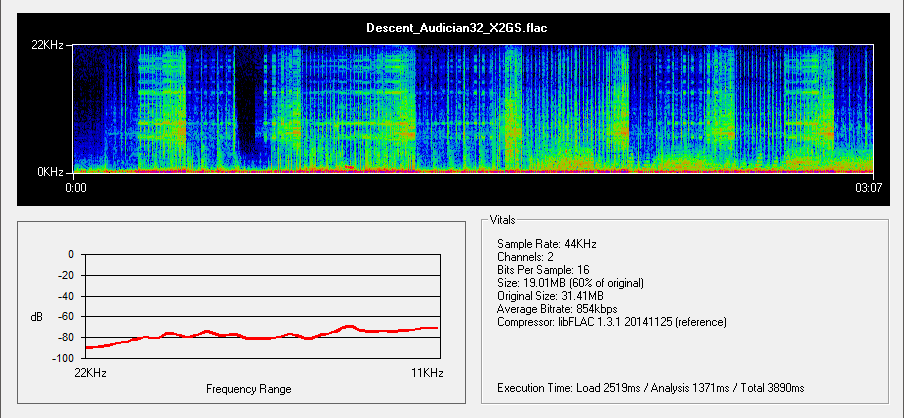The width and height of the screenshot is (904, 418).
Task: Click the Execution Time summary line
Action: click(x=650, y=387)
